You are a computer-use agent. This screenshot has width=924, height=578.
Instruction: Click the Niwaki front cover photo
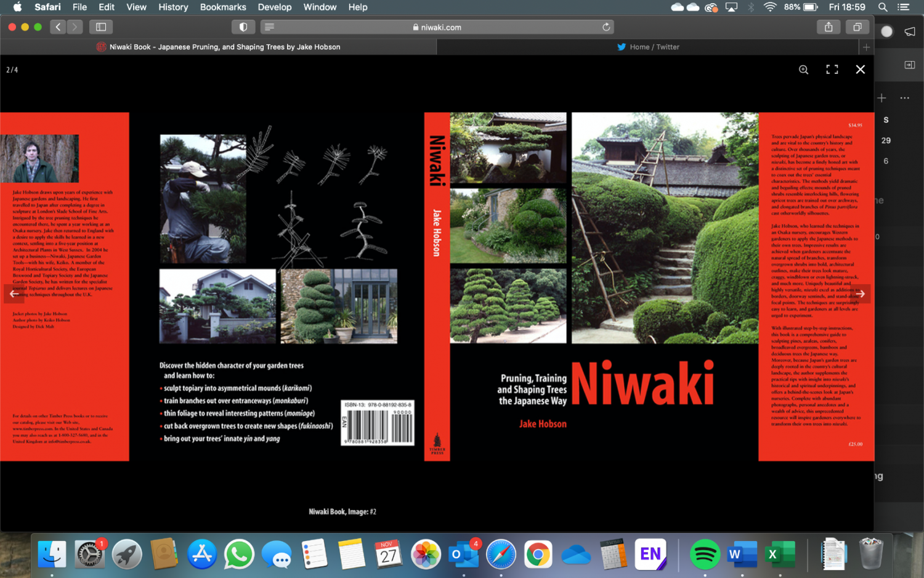(665, 228)
